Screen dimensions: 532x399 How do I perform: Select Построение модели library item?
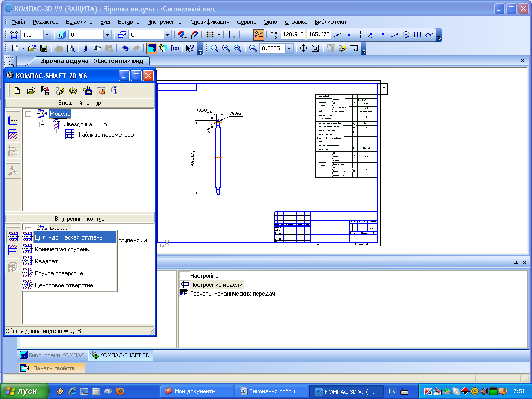(x=216, y=285)
